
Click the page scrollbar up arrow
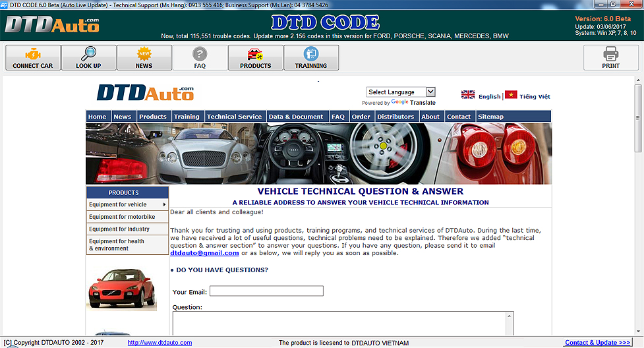(x=638, y=80)
